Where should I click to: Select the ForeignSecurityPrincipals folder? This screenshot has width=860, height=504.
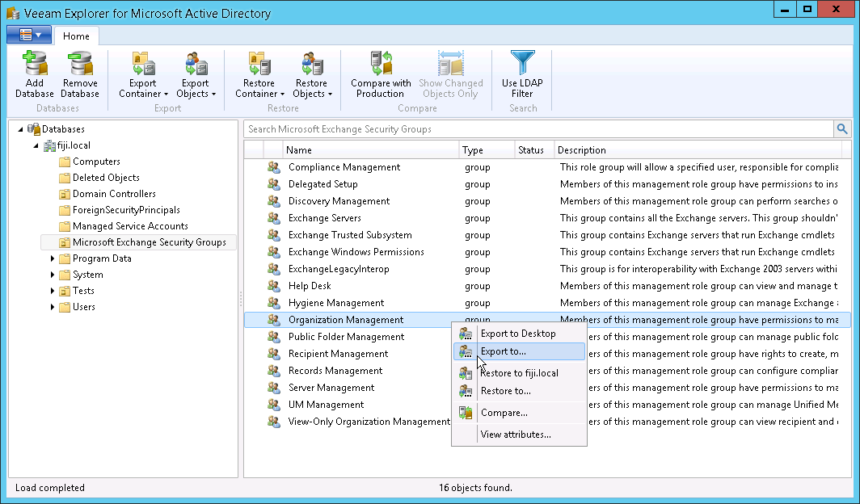126,210
